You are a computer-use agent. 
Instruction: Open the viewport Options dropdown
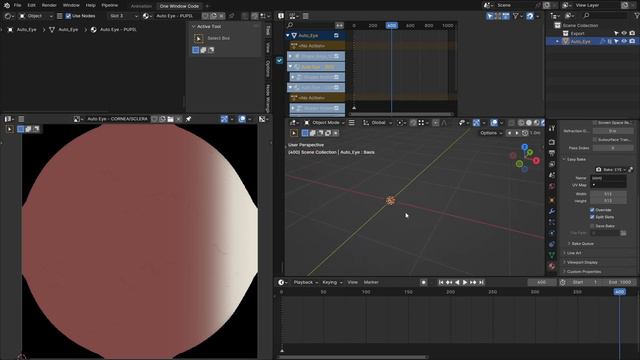coord(491,133)
